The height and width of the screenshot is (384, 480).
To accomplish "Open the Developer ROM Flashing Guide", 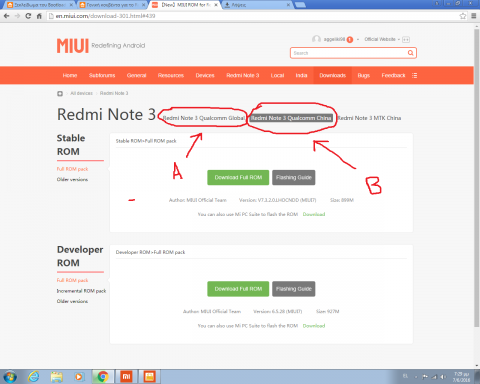I will click(293, 289).
